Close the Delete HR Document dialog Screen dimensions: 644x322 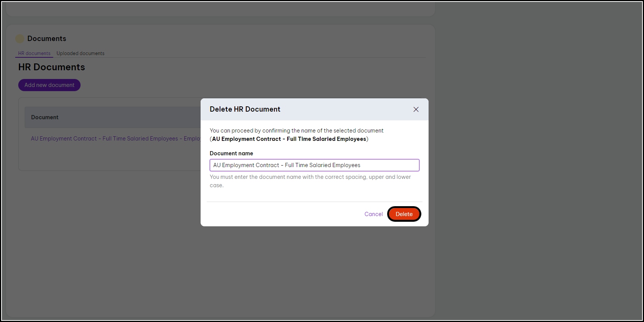pyautogui.click(x=416, y=109)
